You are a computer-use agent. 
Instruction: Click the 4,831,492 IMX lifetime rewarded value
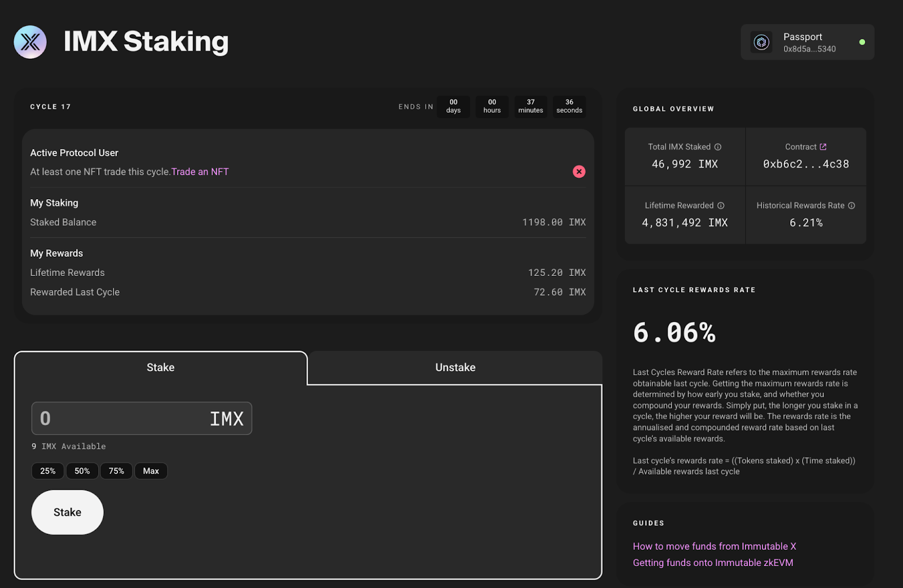point(685,223)
